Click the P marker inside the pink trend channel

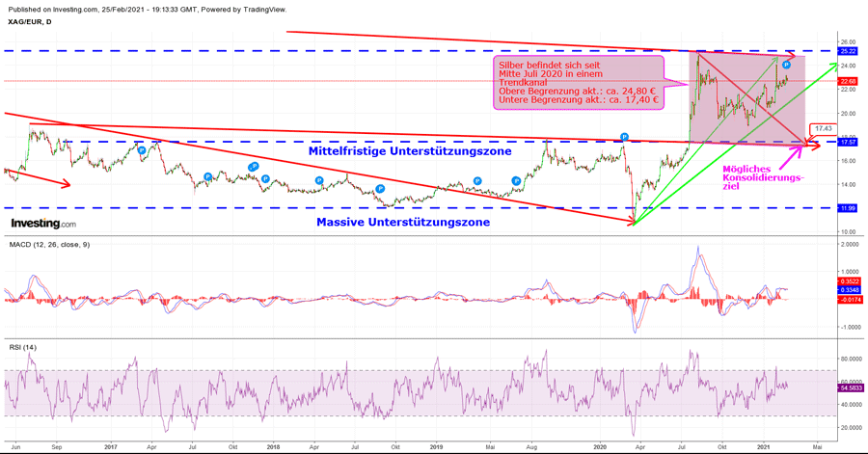pyautogui.click(x=787, y=65)
